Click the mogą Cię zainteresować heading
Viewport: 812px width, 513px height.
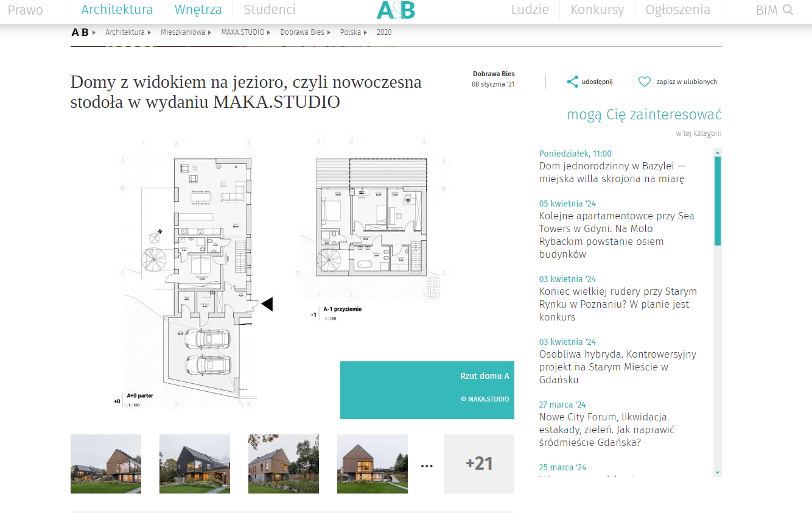tap(644, 115)
